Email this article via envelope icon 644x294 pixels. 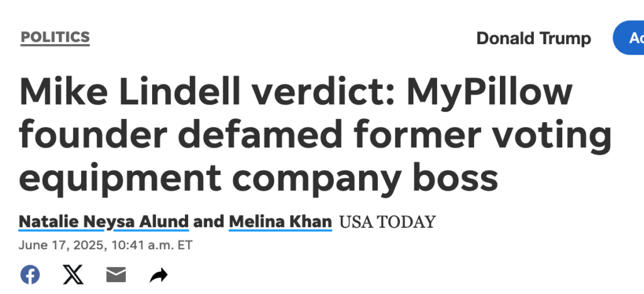pyautogui.click(x=116, y=274)
